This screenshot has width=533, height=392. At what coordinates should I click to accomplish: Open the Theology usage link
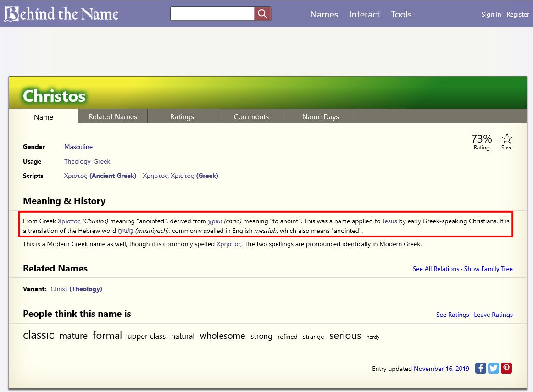[77, 161]
